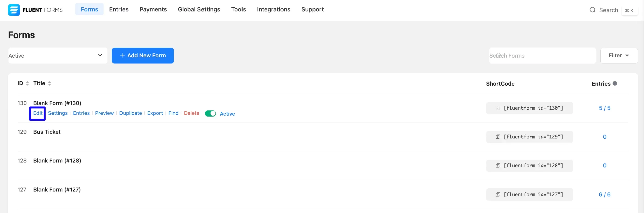
Task: Copy shortcode icon for form 129
Action: 498,137
